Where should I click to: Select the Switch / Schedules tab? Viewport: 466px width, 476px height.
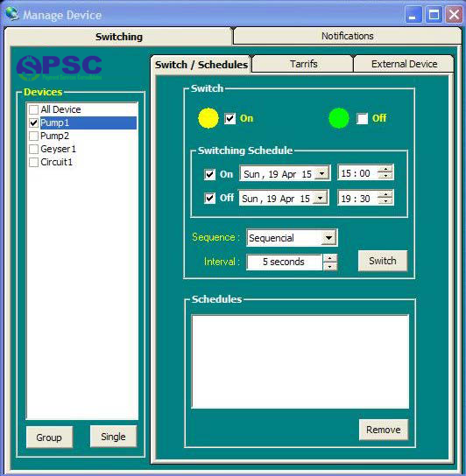click(201, 65)
